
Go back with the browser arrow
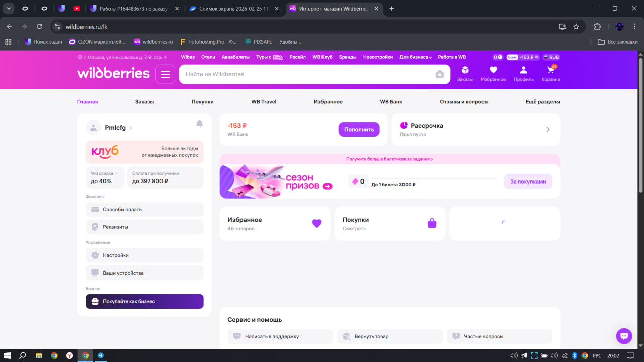(x=9, y=27)
